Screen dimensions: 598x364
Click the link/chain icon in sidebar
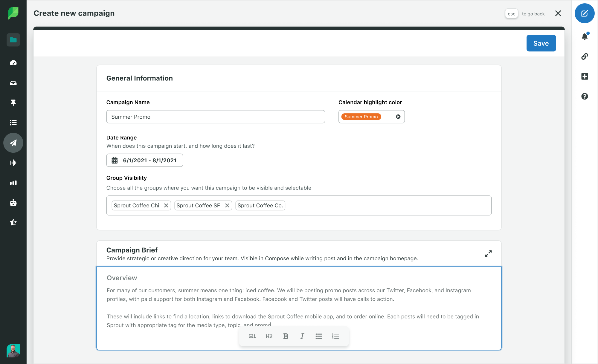[585, 56]
